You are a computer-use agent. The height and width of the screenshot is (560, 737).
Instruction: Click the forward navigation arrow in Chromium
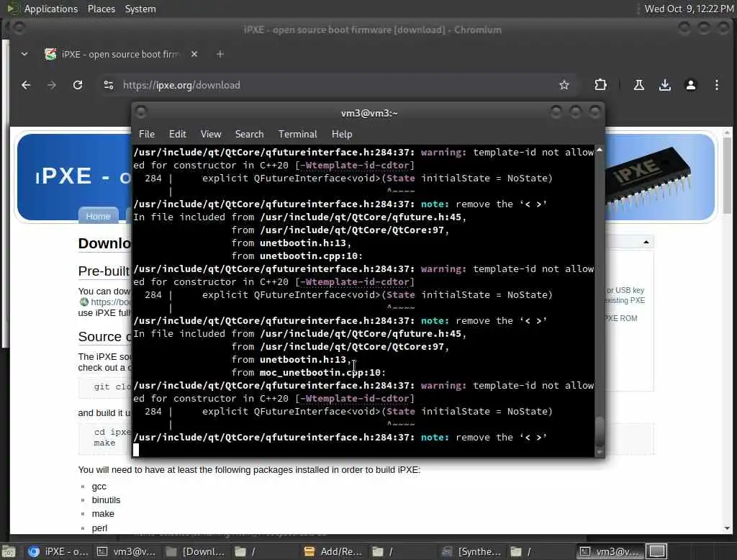(52, 85)
